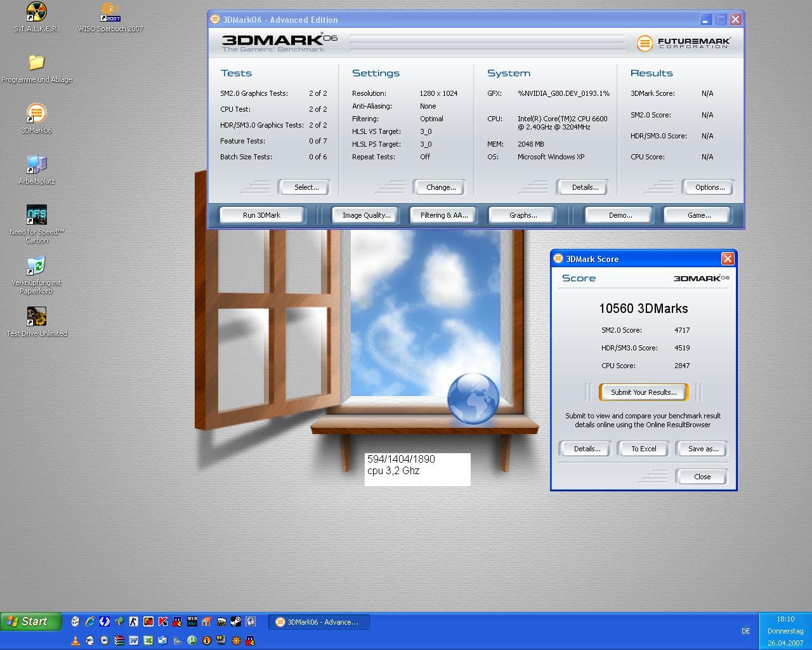The width and height of the screenshot is (812, 650).
Task: Open the Windows Start menu
Action: pyautogui.click(x=31, y=621)
